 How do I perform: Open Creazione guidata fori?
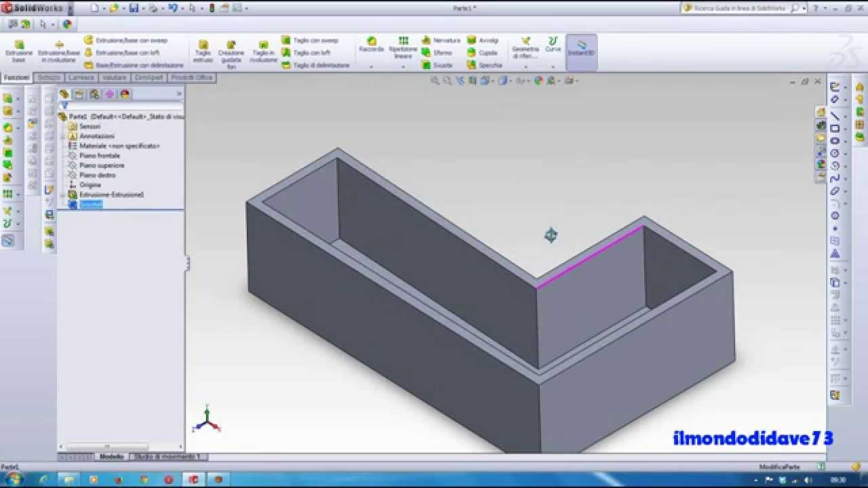tap(231, 54)
